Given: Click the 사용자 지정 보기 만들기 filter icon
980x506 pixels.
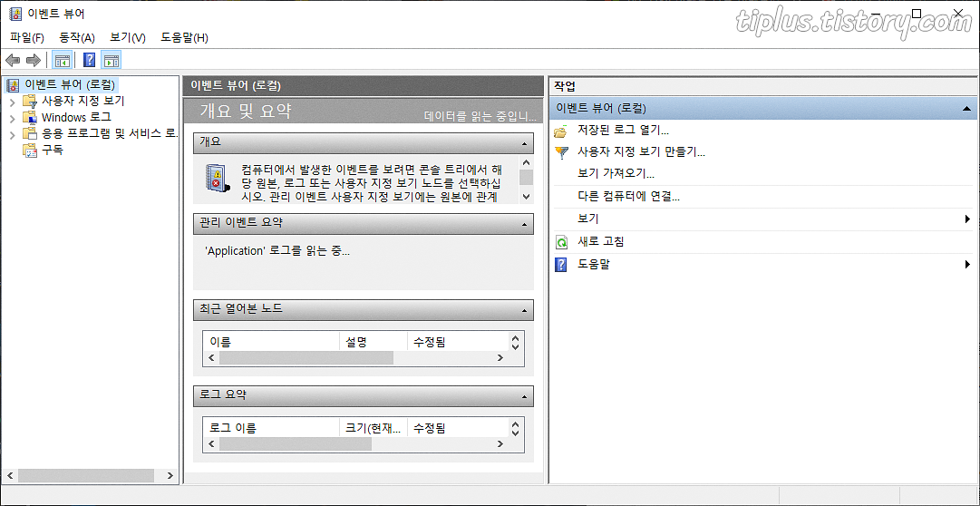Looking at the screenshot, I should click(562, 152).
